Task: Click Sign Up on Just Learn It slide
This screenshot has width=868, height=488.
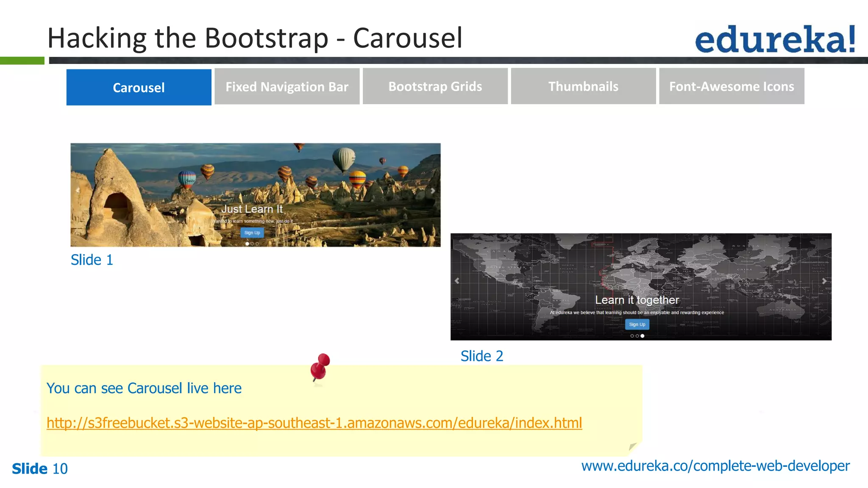Action: coord(252,233)
